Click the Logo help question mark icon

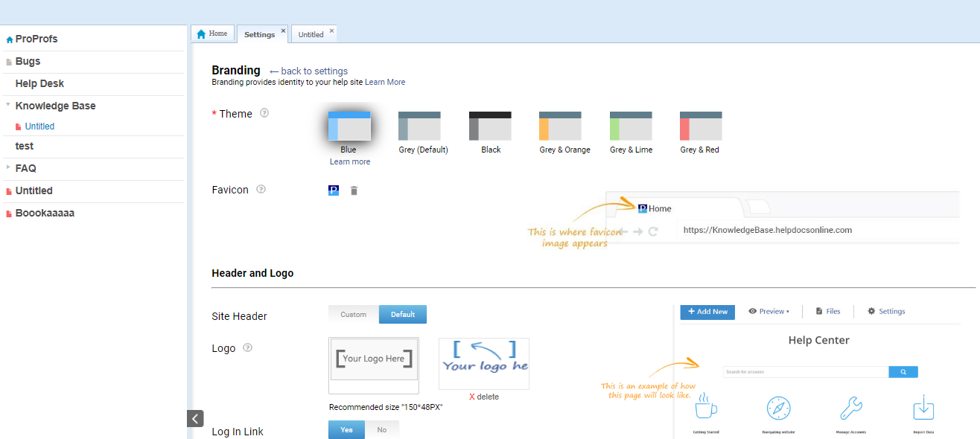247,347
